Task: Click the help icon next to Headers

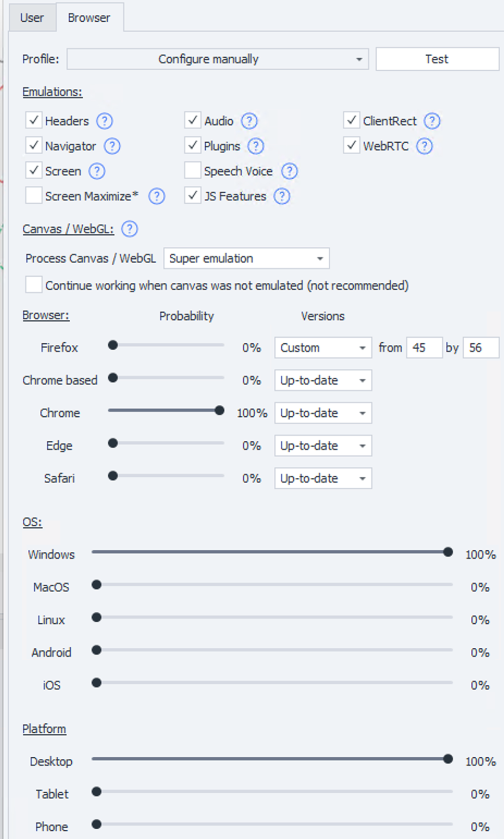Action: [105, 121]
